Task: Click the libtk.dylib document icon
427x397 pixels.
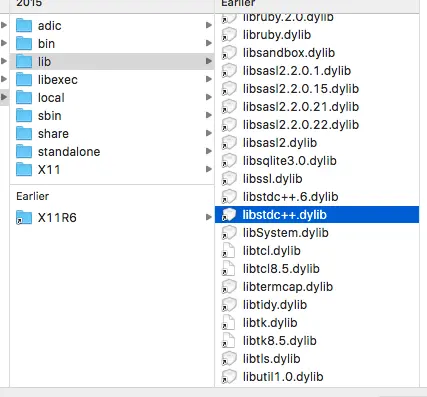Action: coord(228,323)
